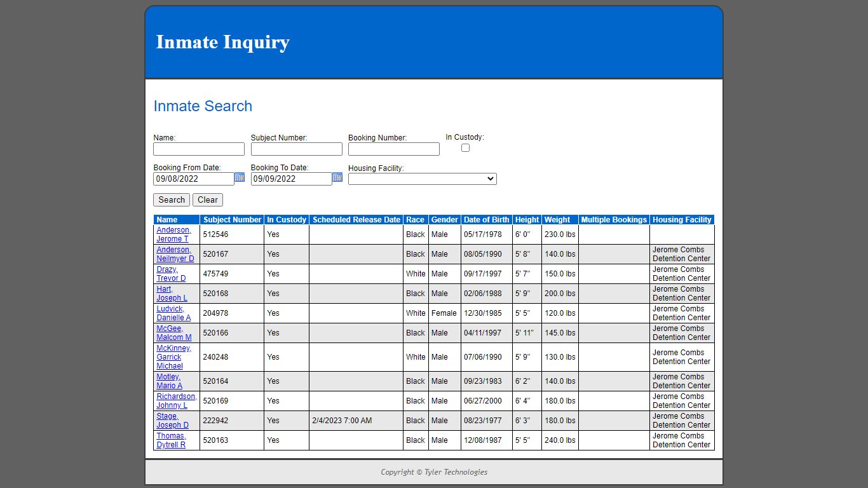Viewport: 868px width, 488px height.
Task: Click the 5' 11" height cell
Action: [527, 333]
